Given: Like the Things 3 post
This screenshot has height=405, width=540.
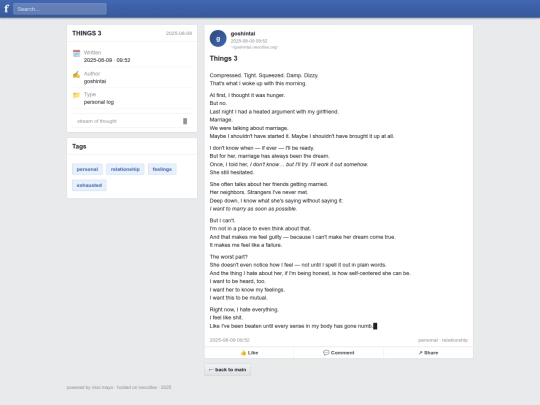Looking at the screenshot, I should click(249, 353).
